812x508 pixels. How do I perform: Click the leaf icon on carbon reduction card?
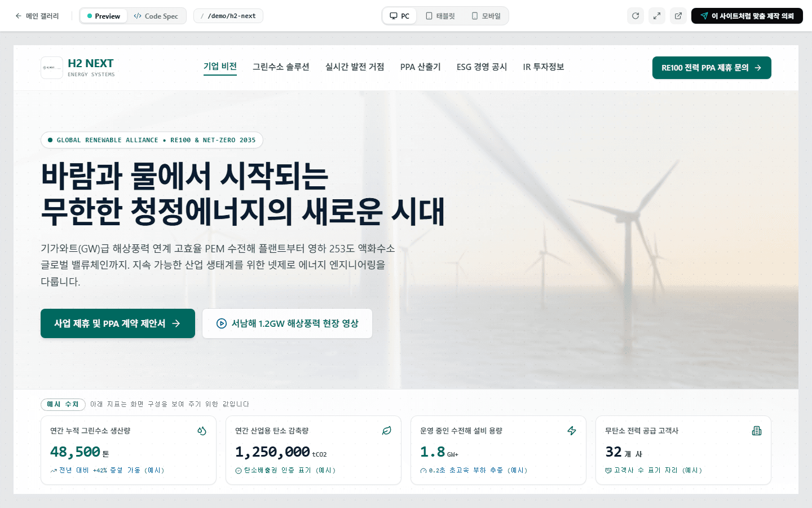(x=387, y=431)
